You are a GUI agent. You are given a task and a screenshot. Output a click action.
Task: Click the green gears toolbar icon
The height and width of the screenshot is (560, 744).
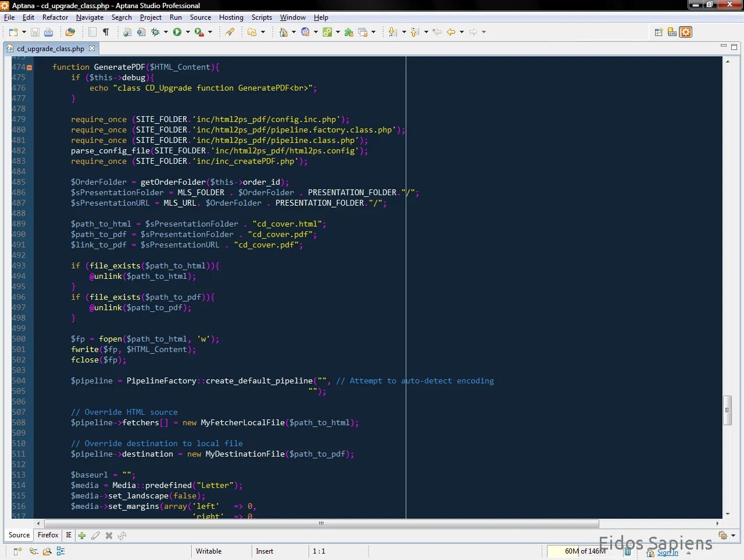point(327,32)
